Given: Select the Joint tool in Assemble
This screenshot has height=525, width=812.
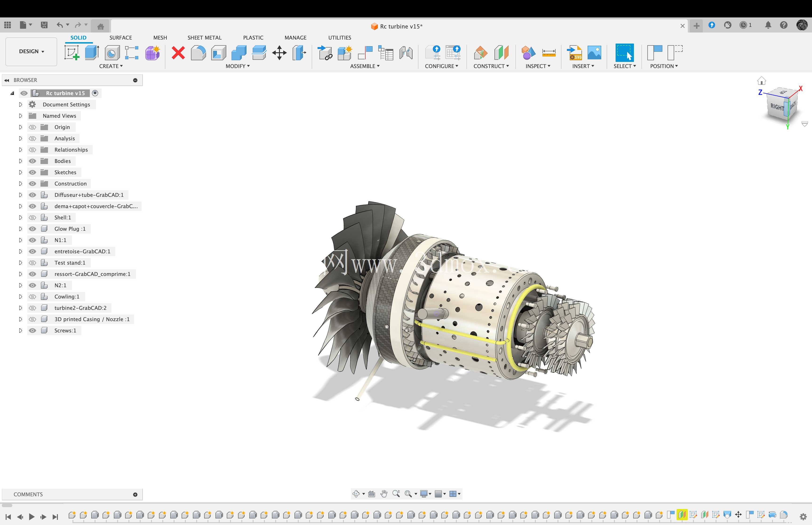Looking at the screenshot, I should coord(365,53).
